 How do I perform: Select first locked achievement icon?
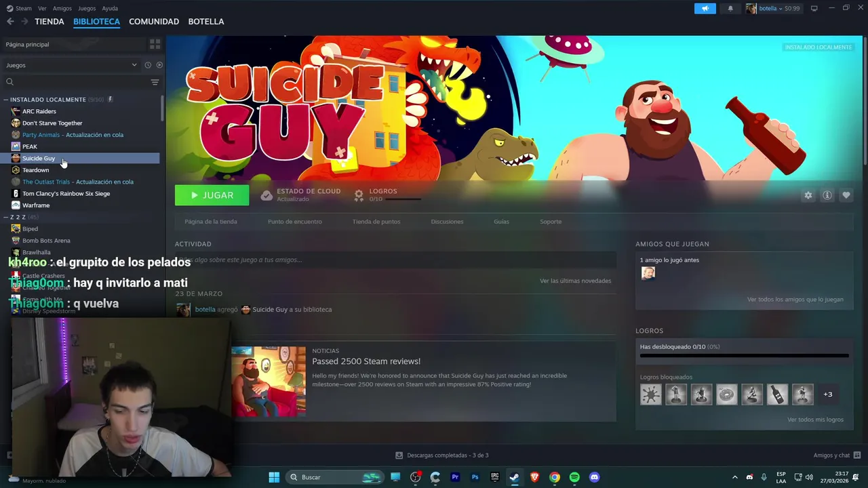tap(650, 394)
